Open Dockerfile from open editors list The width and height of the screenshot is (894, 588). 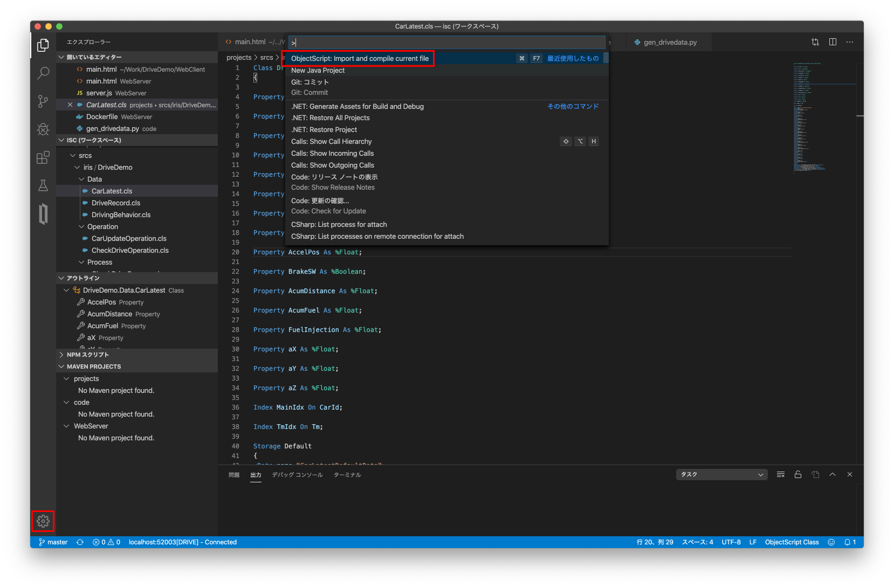[x=137, y=117]
